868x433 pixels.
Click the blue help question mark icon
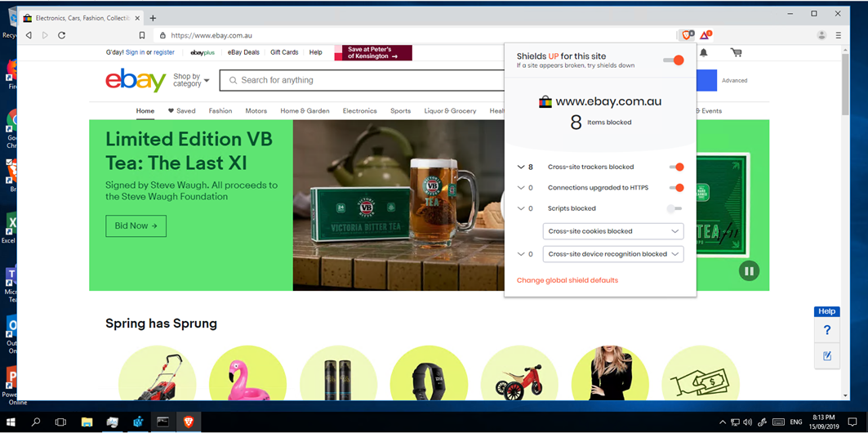(827, 331)
